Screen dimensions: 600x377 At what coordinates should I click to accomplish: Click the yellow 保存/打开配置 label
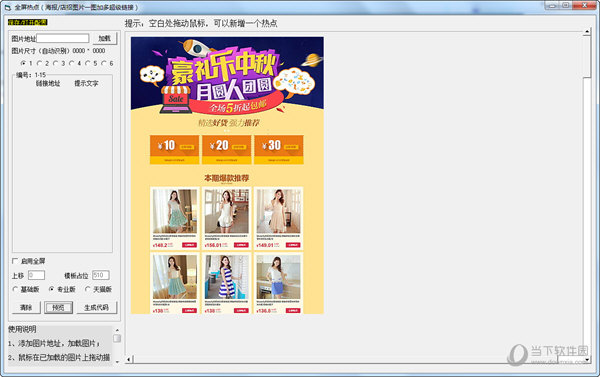point(28,22)
